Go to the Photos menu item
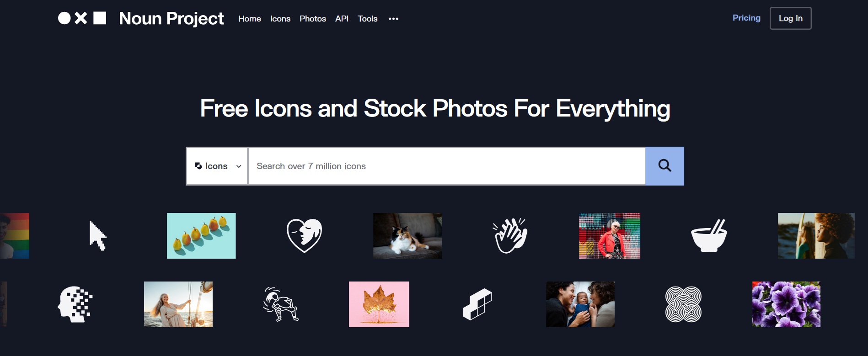The height and width of the screenshot is (356, 868). (313, 19)
